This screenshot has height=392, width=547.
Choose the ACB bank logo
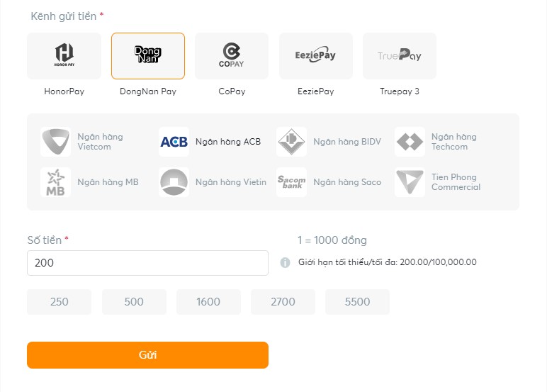coord(174,142)
